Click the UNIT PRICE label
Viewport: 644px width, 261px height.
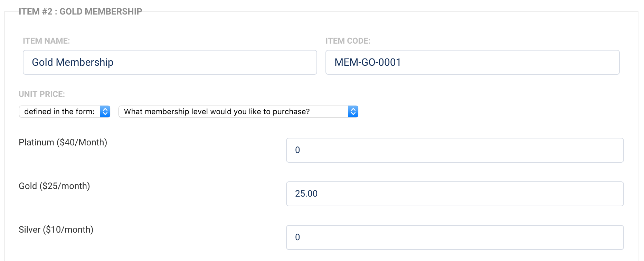[x=42, y=94]
